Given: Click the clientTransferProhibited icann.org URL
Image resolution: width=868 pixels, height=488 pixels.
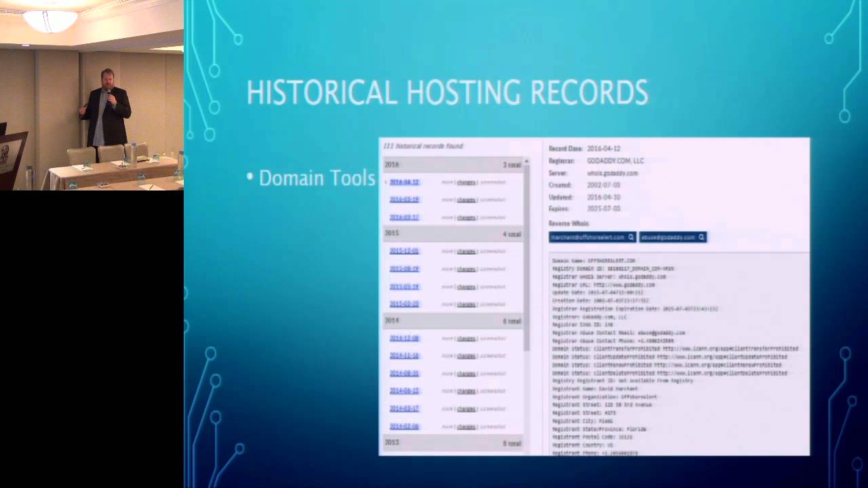Looking at the screenshot, I should tap(730, 349).
